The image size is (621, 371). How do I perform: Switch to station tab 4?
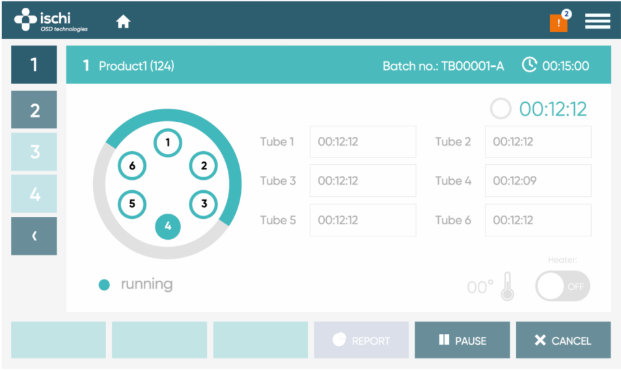point(34,194)
